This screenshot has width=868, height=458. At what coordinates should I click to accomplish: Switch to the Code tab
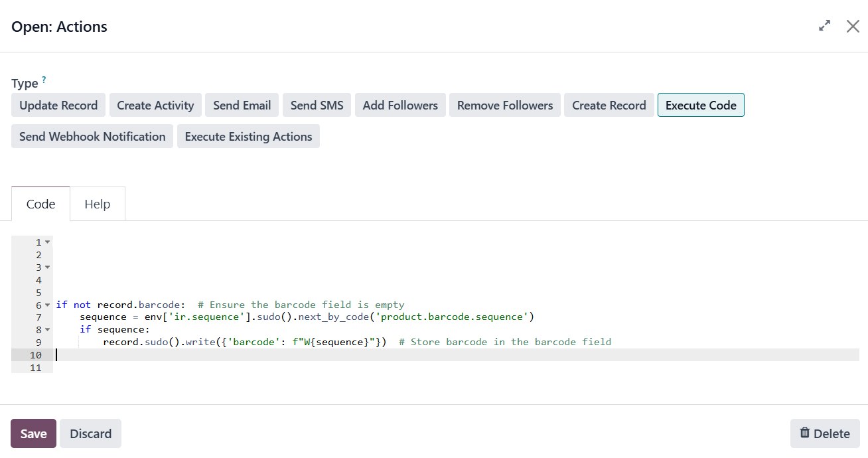(x=40, y=204)
